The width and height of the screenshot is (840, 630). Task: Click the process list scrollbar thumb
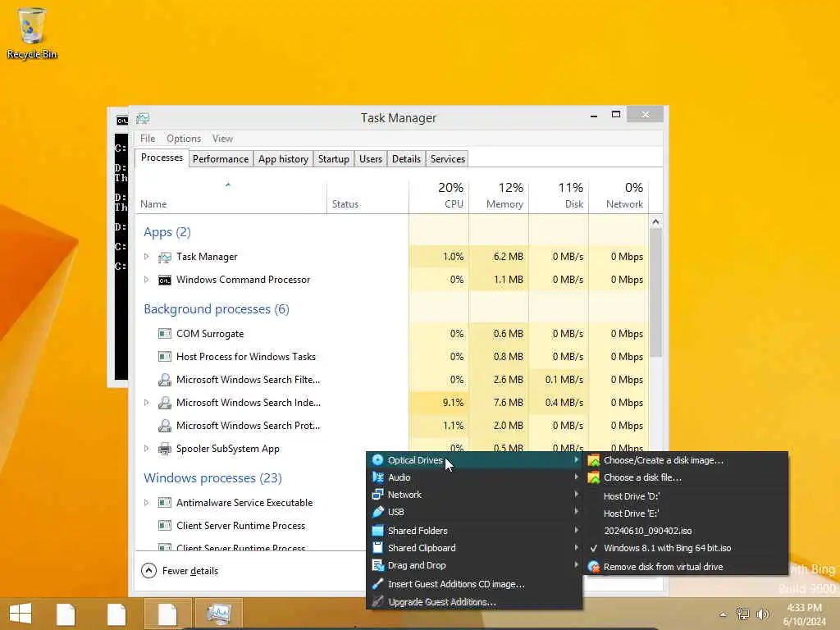click(x=655, y=293)
